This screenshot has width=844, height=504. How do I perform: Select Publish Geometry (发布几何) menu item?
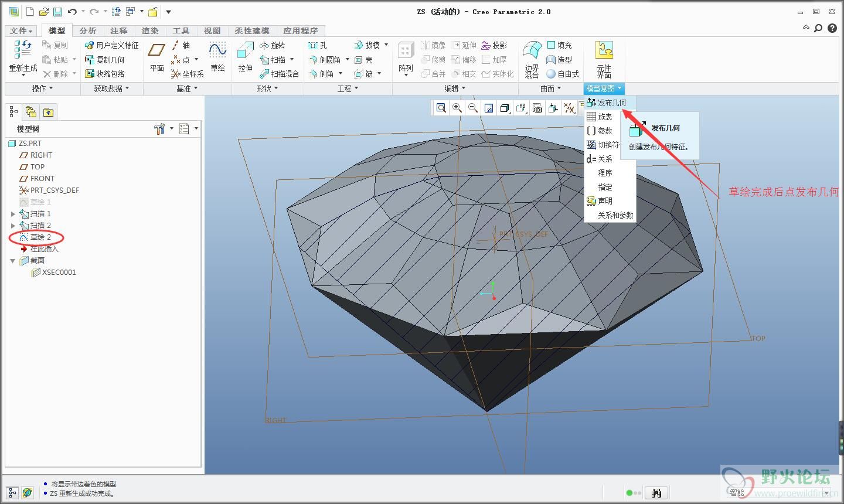pos(610,103)
